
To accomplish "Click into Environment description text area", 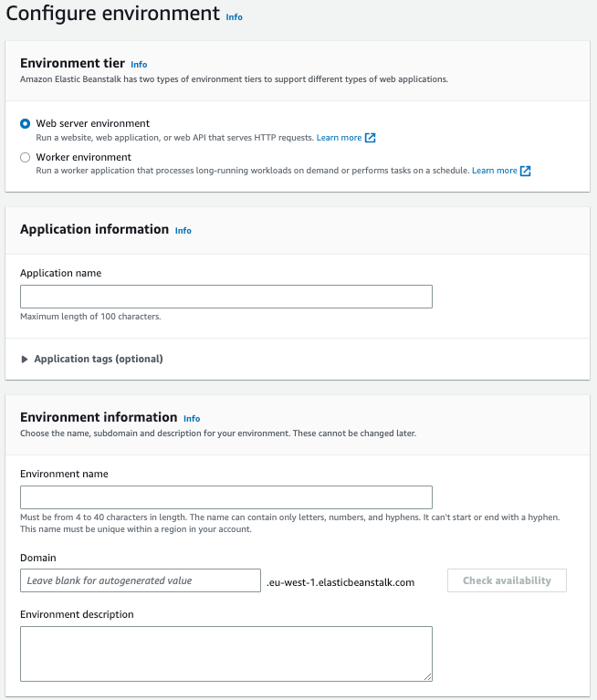I will (x=225, y=653).
